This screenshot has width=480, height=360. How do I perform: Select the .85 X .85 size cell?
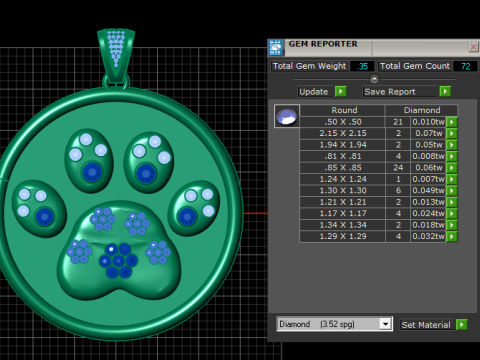pyautogui.click(x=342, y=168)
